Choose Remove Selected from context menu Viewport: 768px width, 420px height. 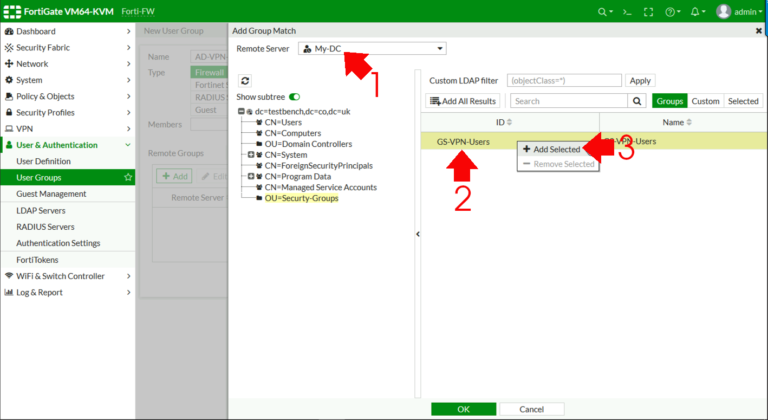(x=558, y=164)
